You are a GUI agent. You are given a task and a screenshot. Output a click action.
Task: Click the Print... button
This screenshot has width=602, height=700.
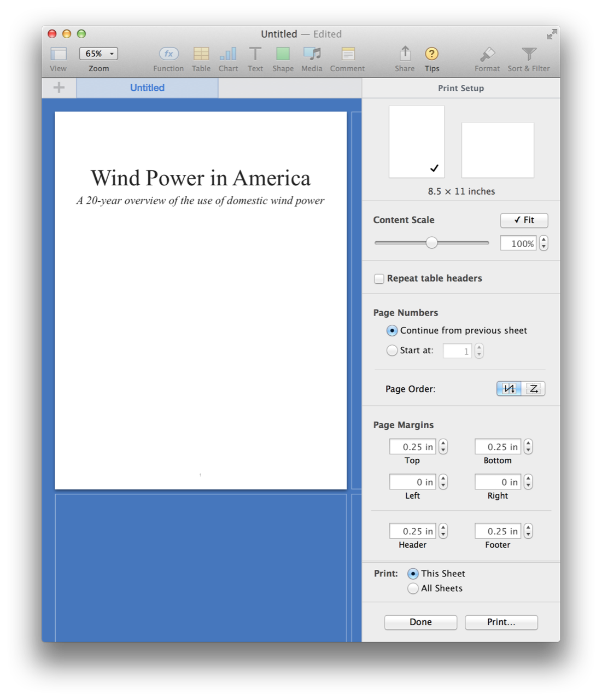(501, 622)
